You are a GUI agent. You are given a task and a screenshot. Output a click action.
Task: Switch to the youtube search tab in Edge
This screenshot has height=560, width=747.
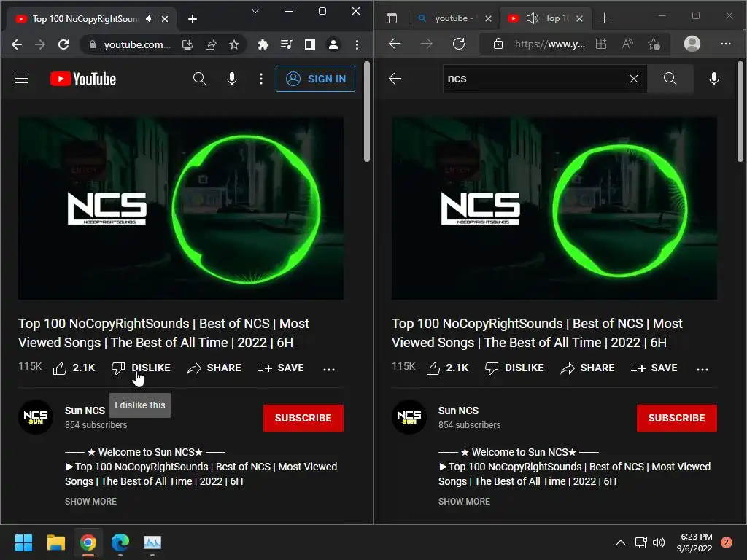click(452, 18)
